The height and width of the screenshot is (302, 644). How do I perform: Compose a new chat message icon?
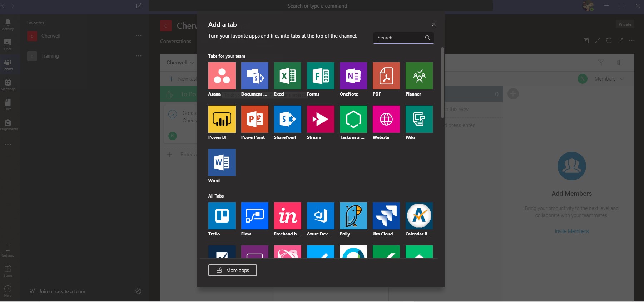coord(139,6)
